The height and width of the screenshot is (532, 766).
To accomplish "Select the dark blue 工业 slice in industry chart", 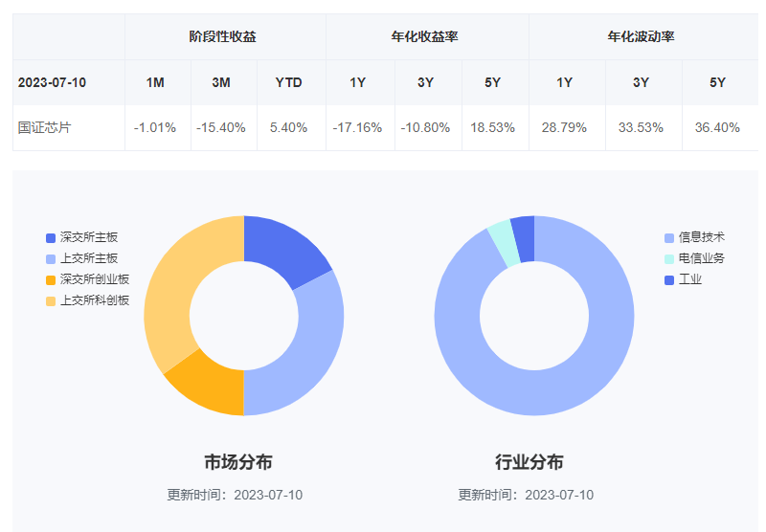I will click(x=525, y=239).
